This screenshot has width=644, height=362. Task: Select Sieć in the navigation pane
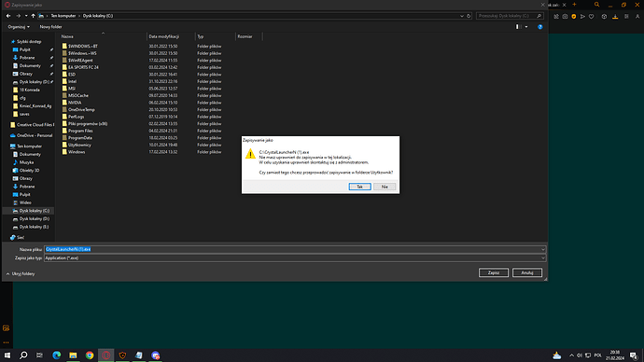[x=21, y=238]
